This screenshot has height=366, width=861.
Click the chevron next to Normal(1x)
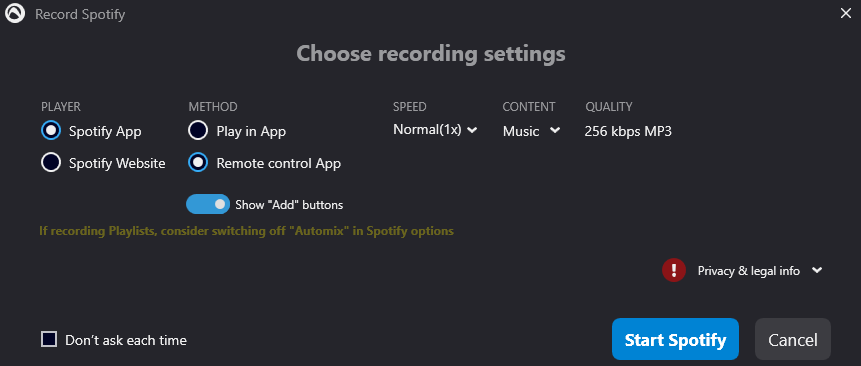[472, 130]
